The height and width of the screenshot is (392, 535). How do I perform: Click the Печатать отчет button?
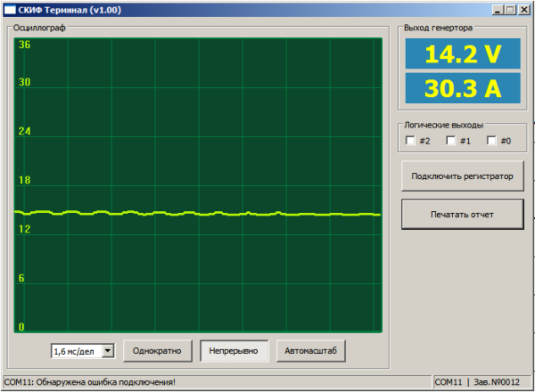(x=462, y=215)
